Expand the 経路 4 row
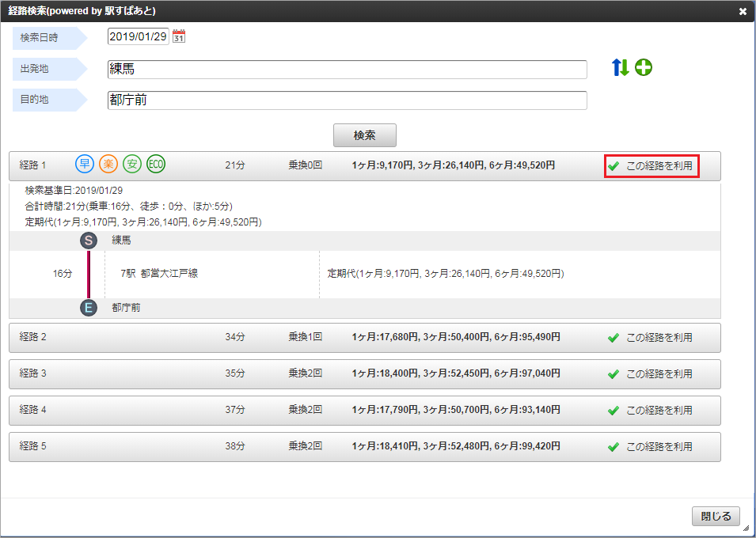This screenshot has height=538, width=756. click(365, 411)
